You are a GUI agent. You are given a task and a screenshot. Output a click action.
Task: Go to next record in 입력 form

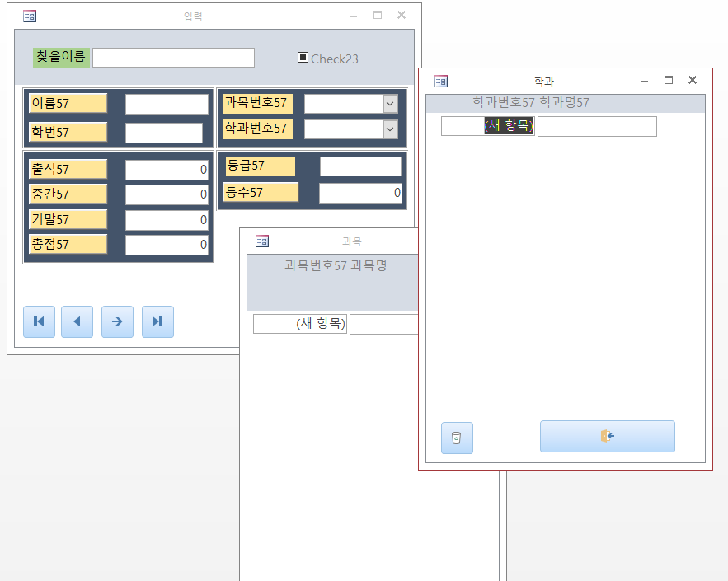coord(117,321)
